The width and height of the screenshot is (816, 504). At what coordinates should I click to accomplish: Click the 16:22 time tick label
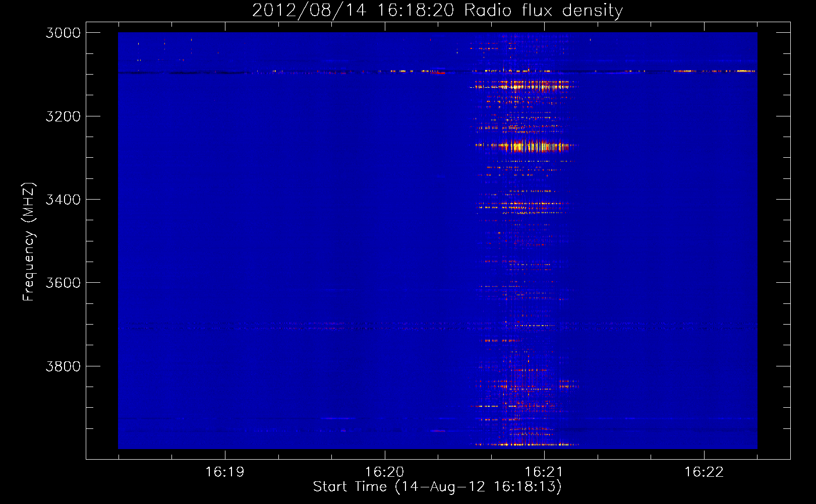pos(704,472)
